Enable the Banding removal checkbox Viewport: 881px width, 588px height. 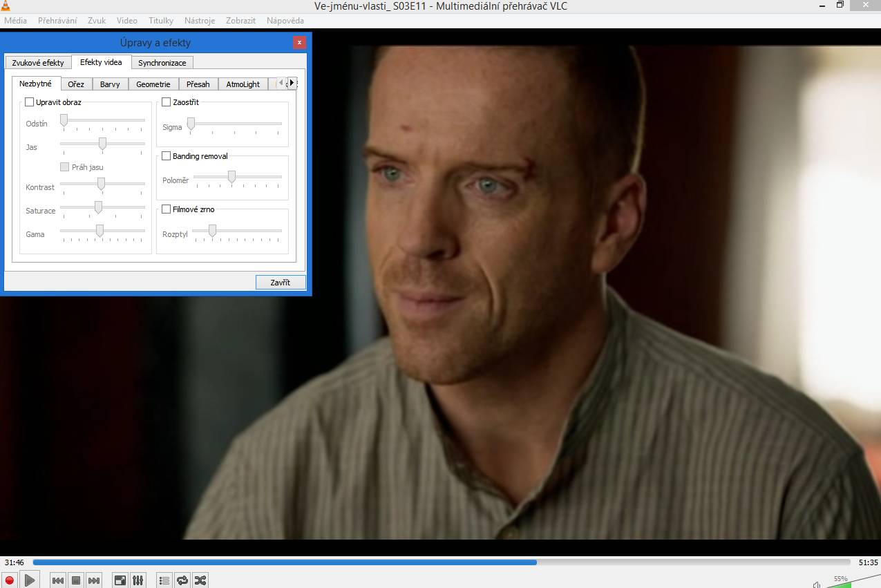(167, 156)
